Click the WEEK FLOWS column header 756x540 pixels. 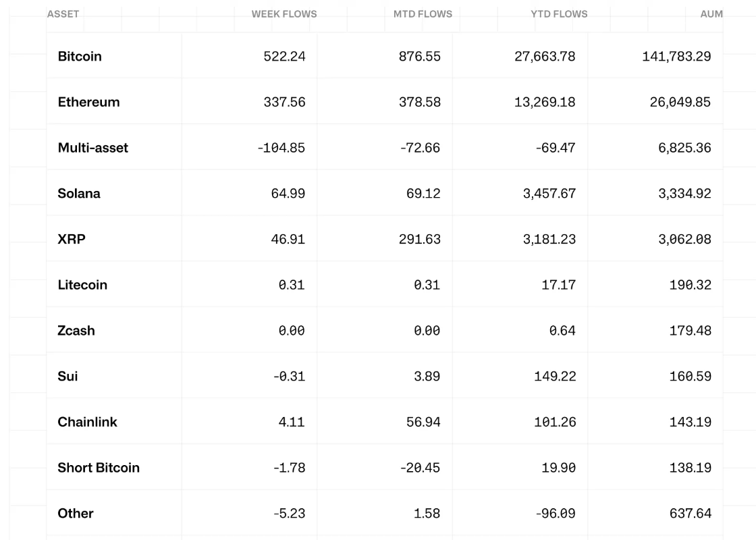(283, 14)
